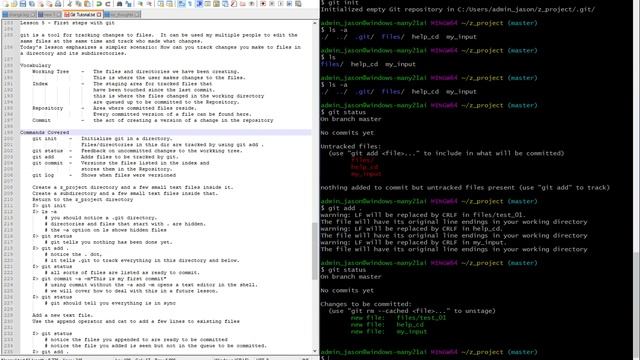
Task: Click the editor scrollbar up arrow
Action: point(314,23)
